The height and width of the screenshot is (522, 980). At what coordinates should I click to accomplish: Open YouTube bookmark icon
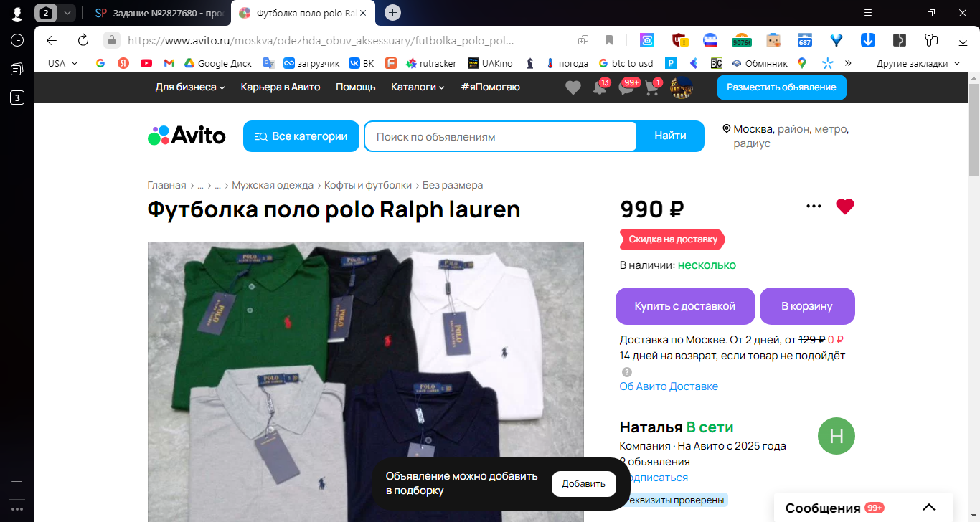[146, 63]
